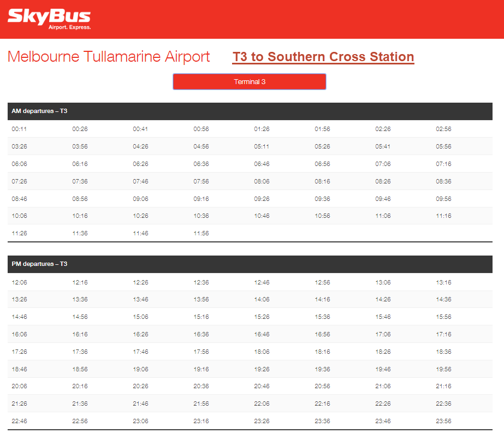The height and width of the screenshot is (433, 504).
Task: Choose the 07:46 departure time
Action: (140, 181)
